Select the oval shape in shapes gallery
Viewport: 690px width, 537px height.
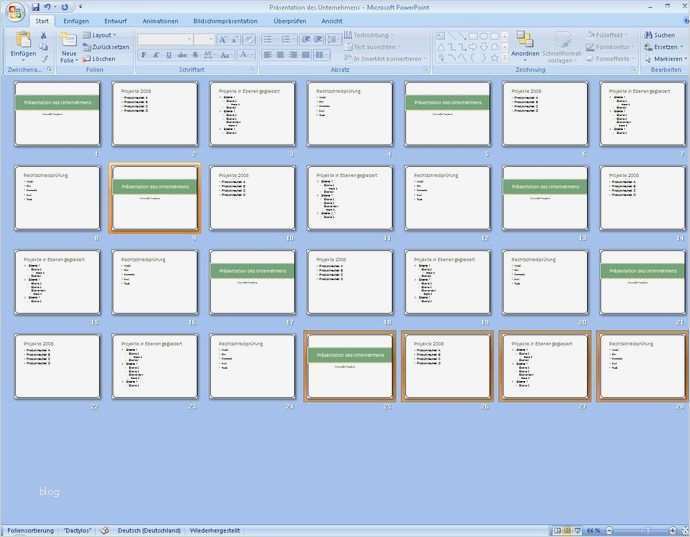(x=484, y=36)
